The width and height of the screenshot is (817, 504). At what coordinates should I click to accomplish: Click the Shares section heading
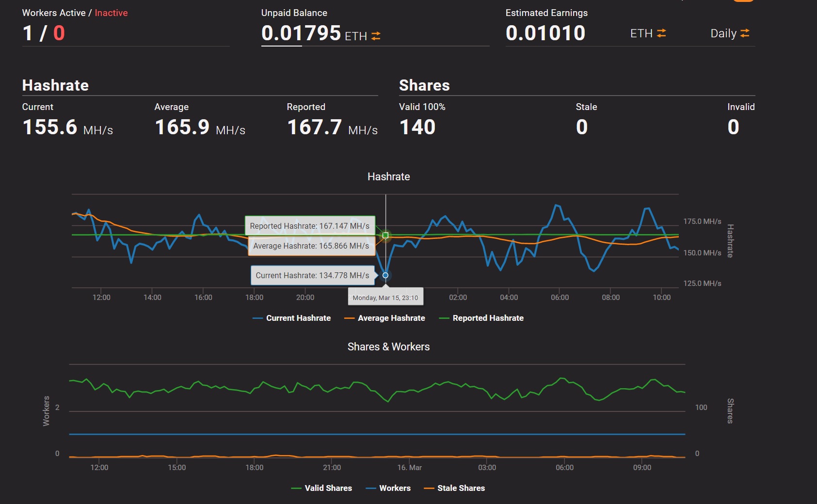(x=424, y=85)
